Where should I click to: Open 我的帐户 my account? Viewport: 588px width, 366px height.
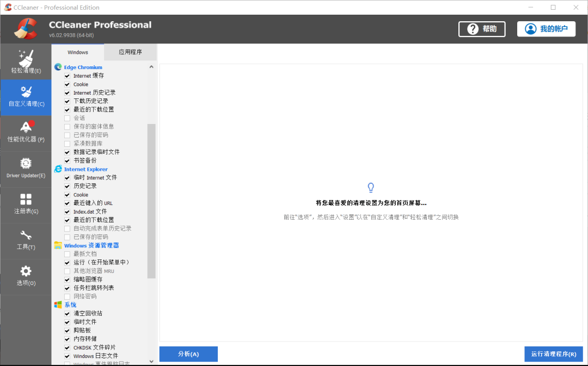coord(547,29)
